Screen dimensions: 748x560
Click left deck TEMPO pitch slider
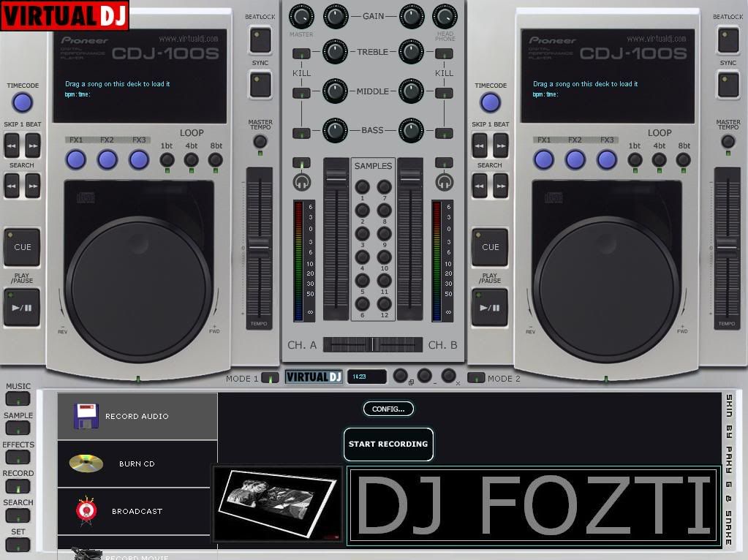(259, 248)
